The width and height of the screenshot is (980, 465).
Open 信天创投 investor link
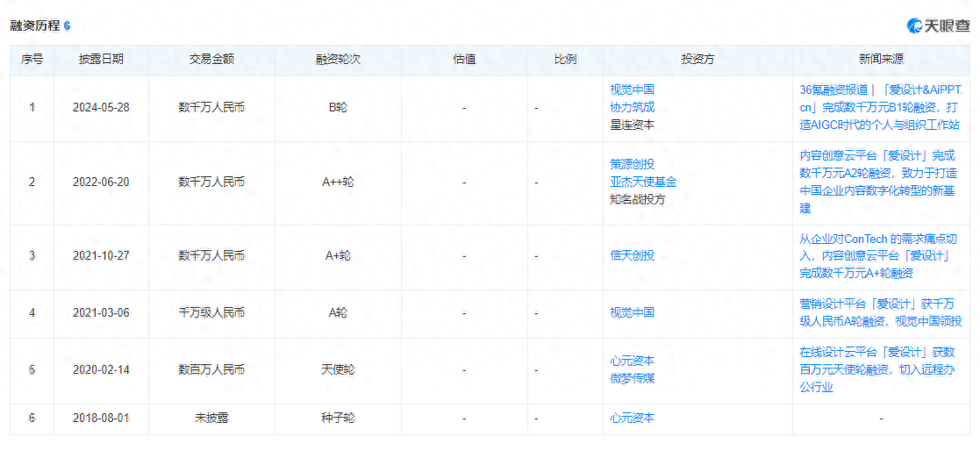632,255
